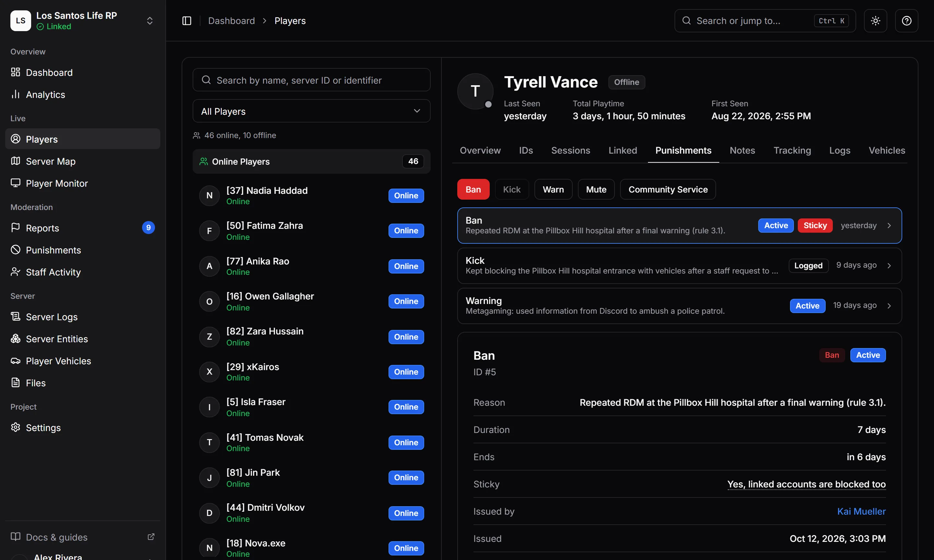The height and width of the screenshot is (560, 934).
Task: Expand the Warning row from 19 days ago
Action: coord(679,306)
